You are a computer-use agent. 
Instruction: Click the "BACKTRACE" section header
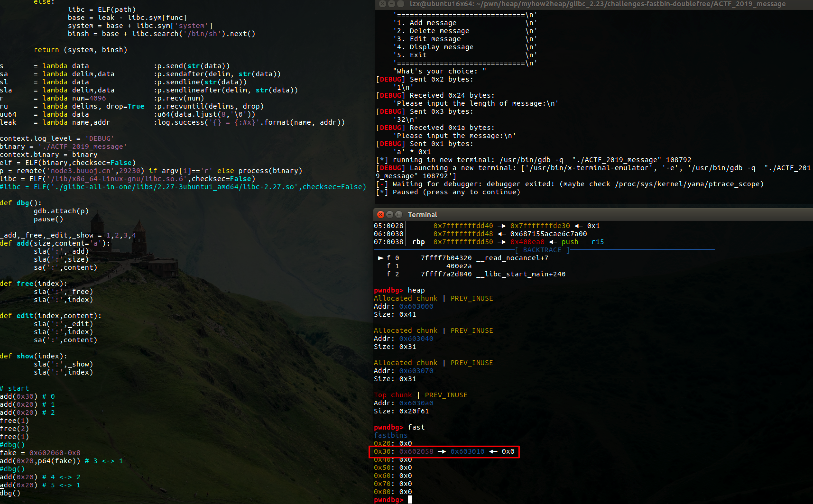(x=542, y=250)
